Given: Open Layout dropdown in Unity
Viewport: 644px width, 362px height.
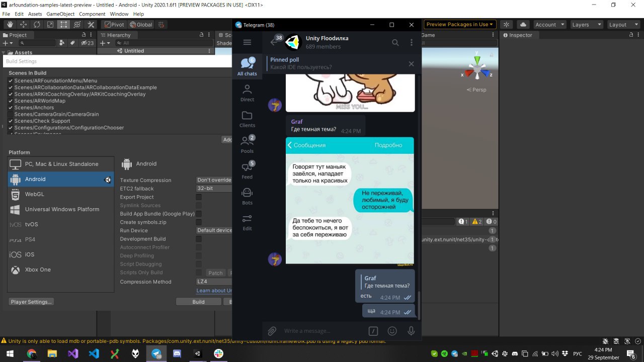Looking at the screenshot, I should coord(623,24).
